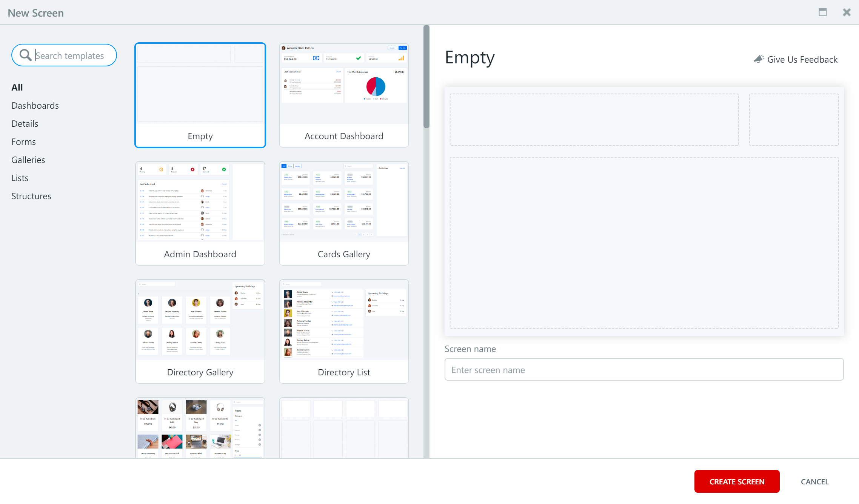Click the Empty layout preview image
This screenshot has height=504, width=859.
click(644, 211)
